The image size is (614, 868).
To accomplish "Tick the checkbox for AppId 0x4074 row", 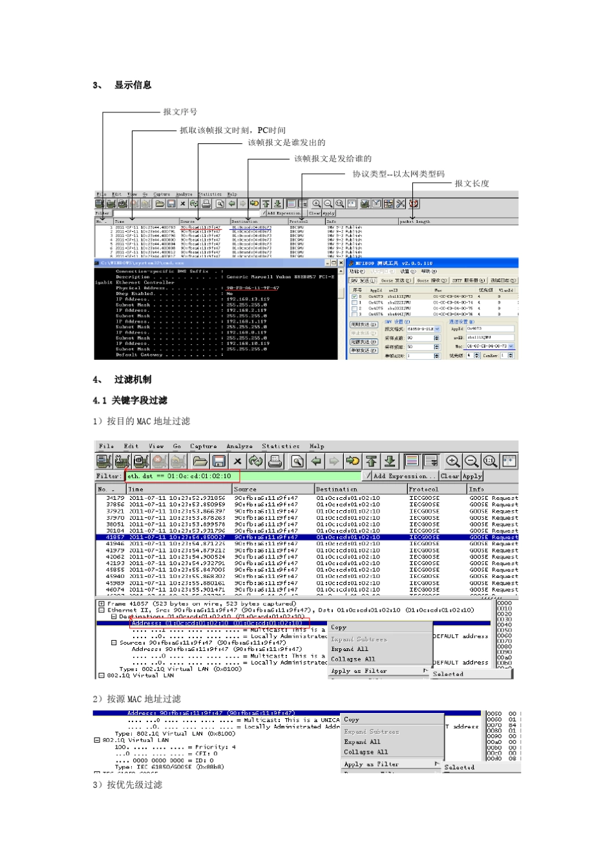I will pos(354,302).
